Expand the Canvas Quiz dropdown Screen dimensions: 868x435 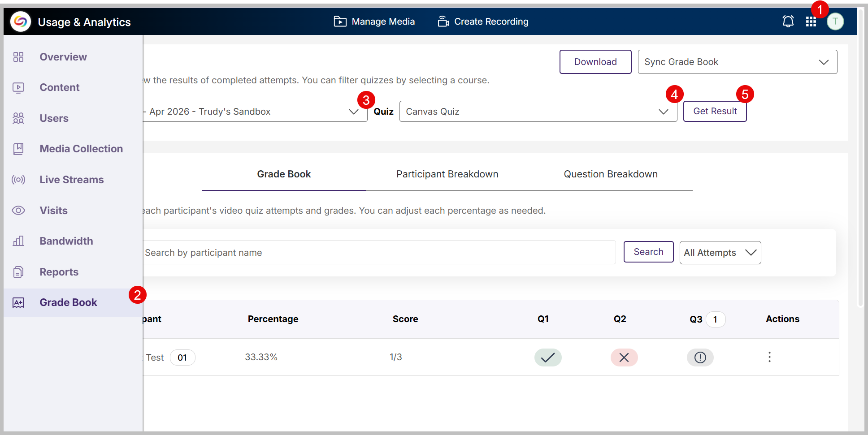pyautogui.click(x=538, y=112)
